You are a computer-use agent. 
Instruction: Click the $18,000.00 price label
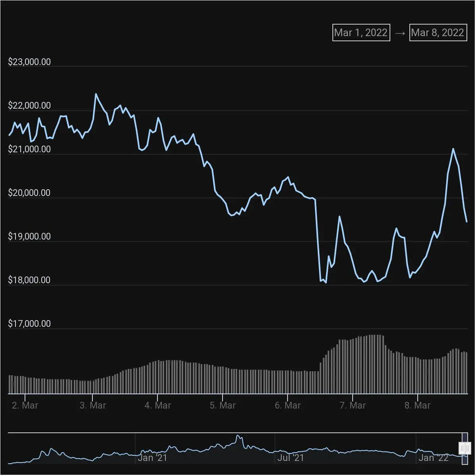click(29, 280)
